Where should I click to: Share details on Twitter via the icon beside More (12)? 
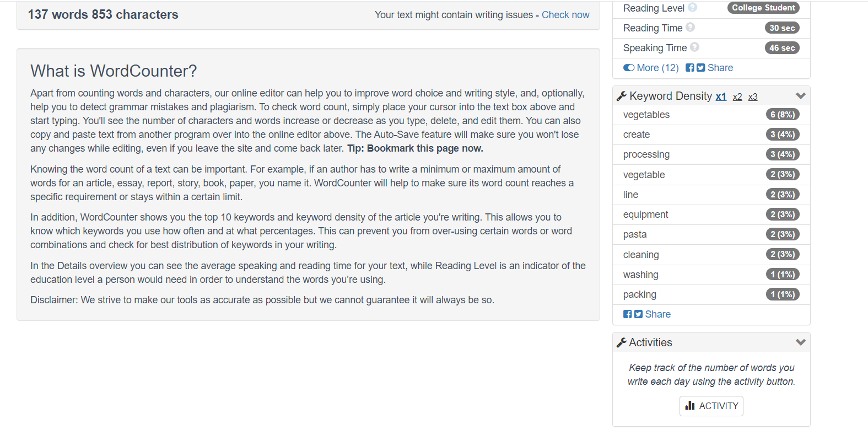tap(700, 68)
